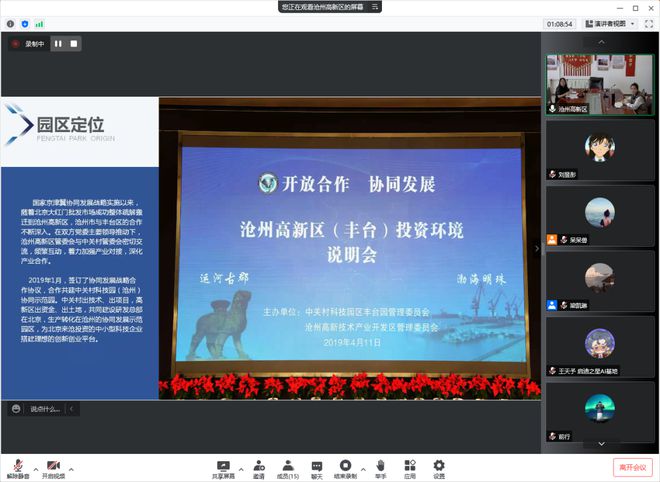This screenshot has width=660, height=482.
Task: Stop the recording with the square button
Action: pyautogui.click(x=74, y=43)
